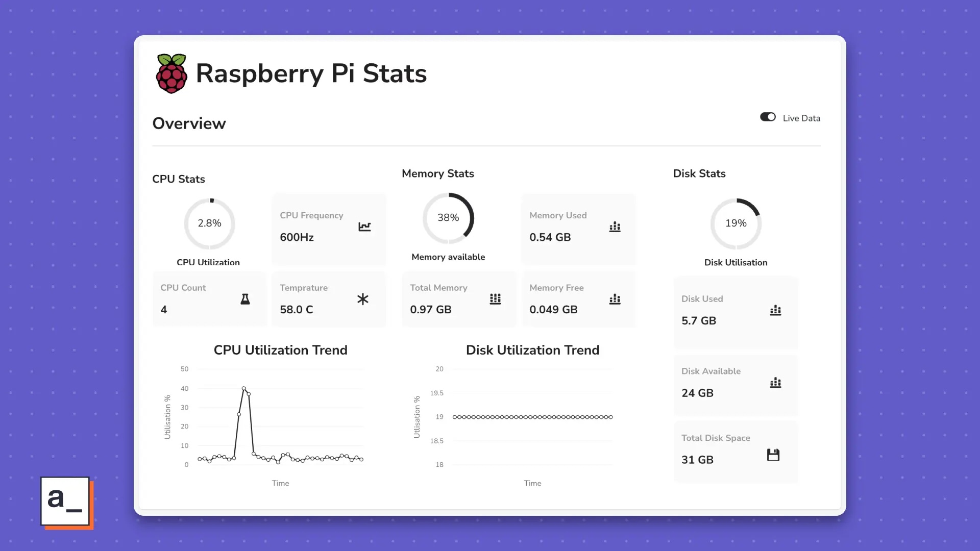Select the Overview menu item

pos(189,123)
